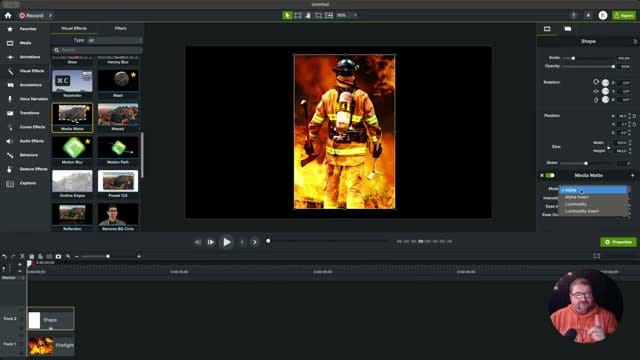Screen dimensions: 640x360
Task: Select the Firefight clip on Track 1
Action: pos(51,345)
